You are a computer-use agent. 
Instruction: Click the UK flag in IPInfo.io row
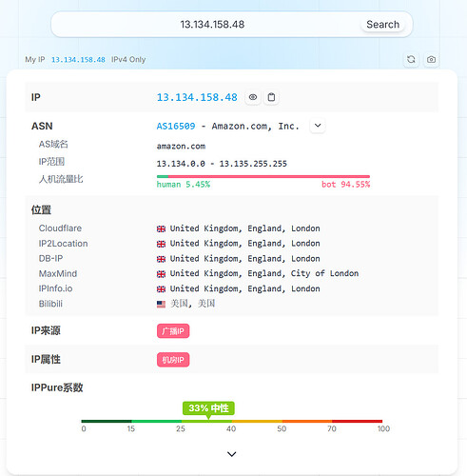[x=161, y=289]
